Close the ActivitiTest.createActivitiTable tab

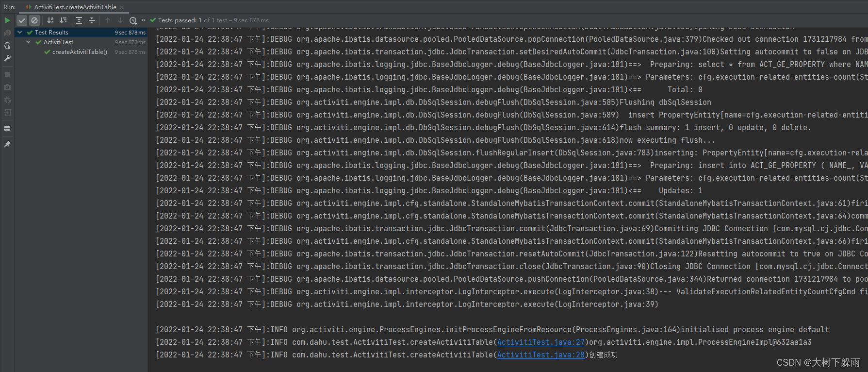pyautogui.click(x=122, y=7)
